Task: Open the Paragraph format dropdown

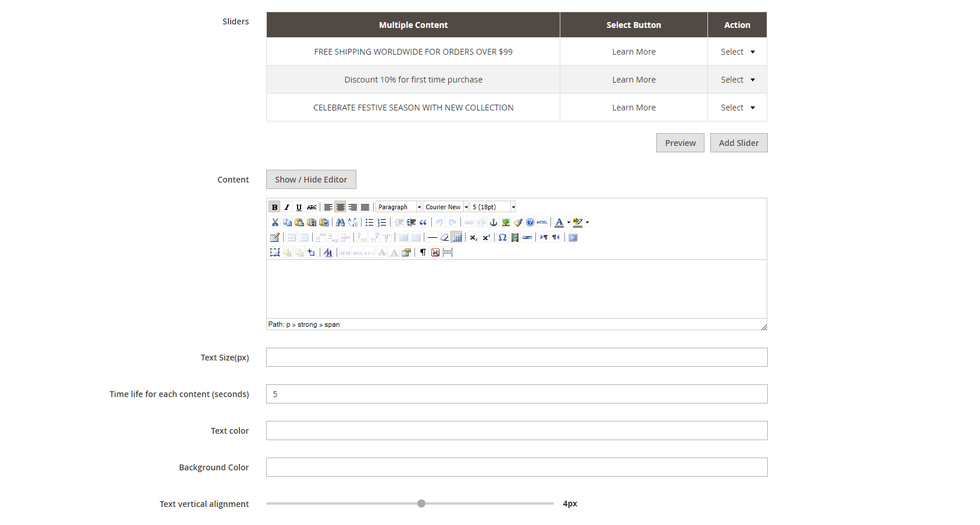Action: [x=399, y=207]
